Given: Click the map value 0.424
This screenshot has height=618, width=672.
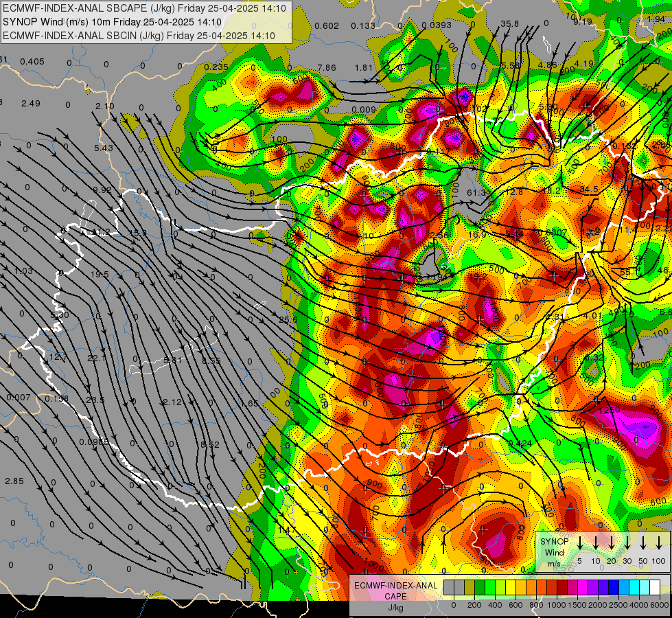Looking at the screenshot, I should coord(520,444).
